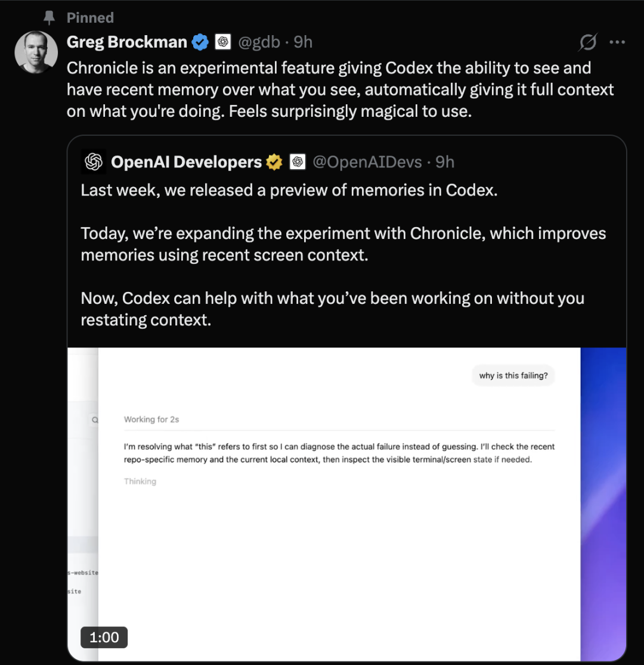Screen dimensions: 644x665
Task: Click the magnifier search icon in the video
Action: click(x=94, y=420)
